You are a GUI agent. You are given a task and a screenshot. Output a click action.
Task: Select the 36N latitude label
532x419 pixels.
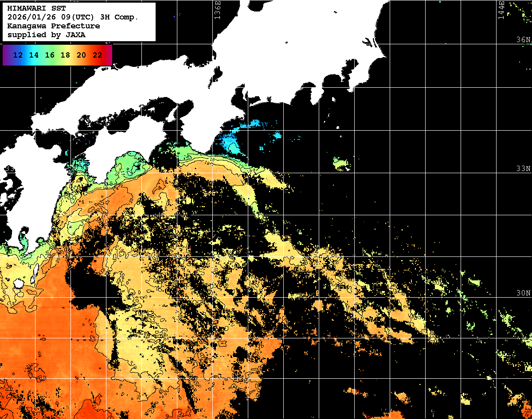(523, 40)
